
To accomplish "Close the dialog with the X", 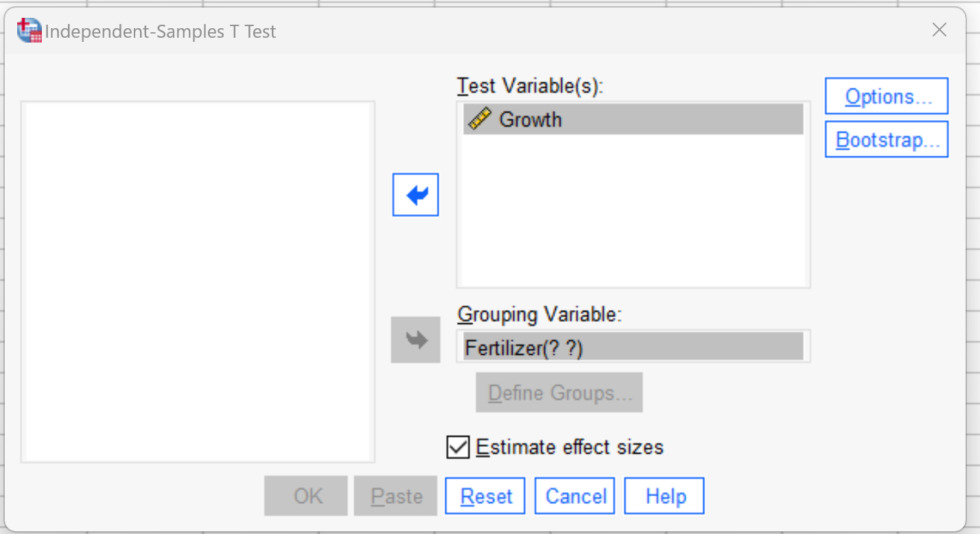I will [x=939, y=30].
